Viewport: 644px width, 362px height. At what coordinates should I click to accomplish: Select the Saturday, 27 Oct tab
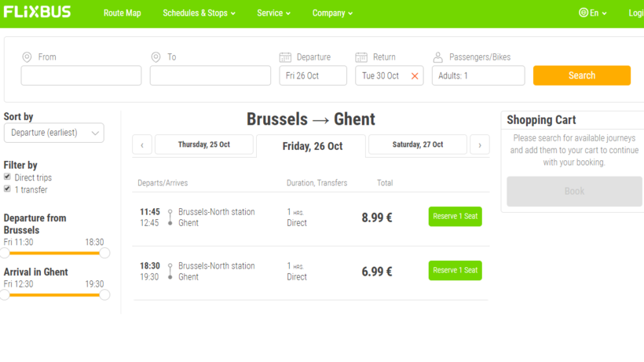417,144
